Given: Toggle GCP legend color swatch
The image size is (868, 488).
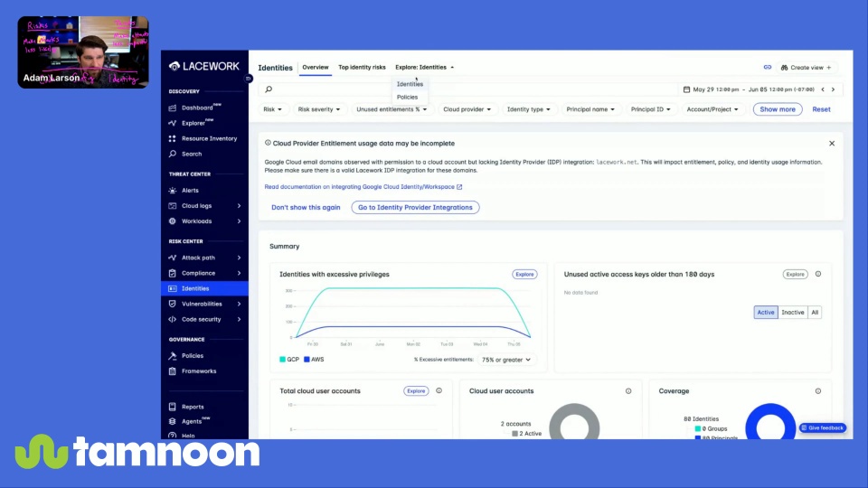Looking at the screenshot, I should [282, 360].
